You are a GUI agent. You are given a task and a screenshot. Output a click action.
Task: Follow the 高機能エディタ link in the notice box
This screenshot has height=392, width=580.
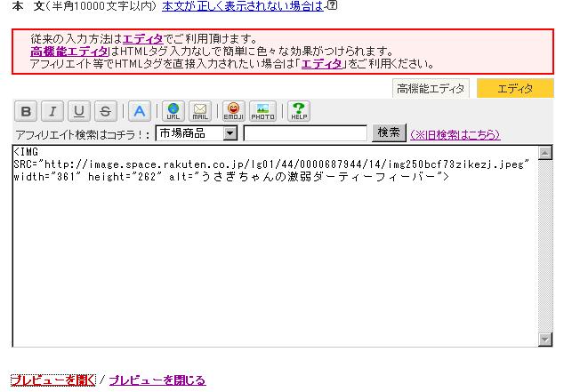point(69,51)
